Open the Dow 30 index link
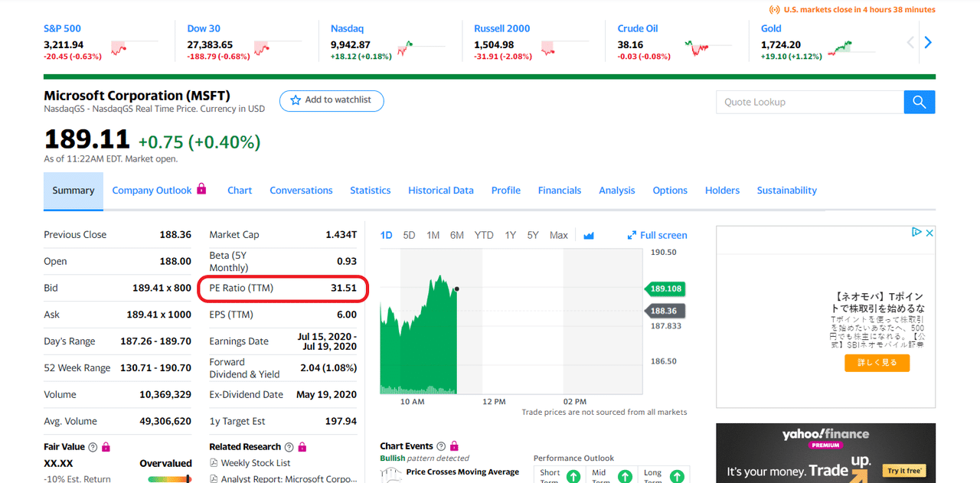The height and width of the screenshot is (483, 980). [203, 29]
